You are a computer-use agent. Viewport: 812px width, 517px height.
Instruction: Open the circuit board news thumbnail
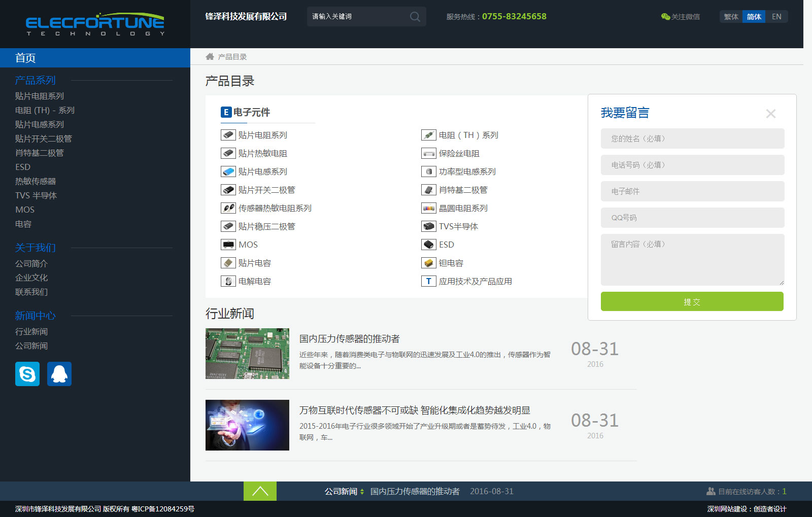coord(247,354)
